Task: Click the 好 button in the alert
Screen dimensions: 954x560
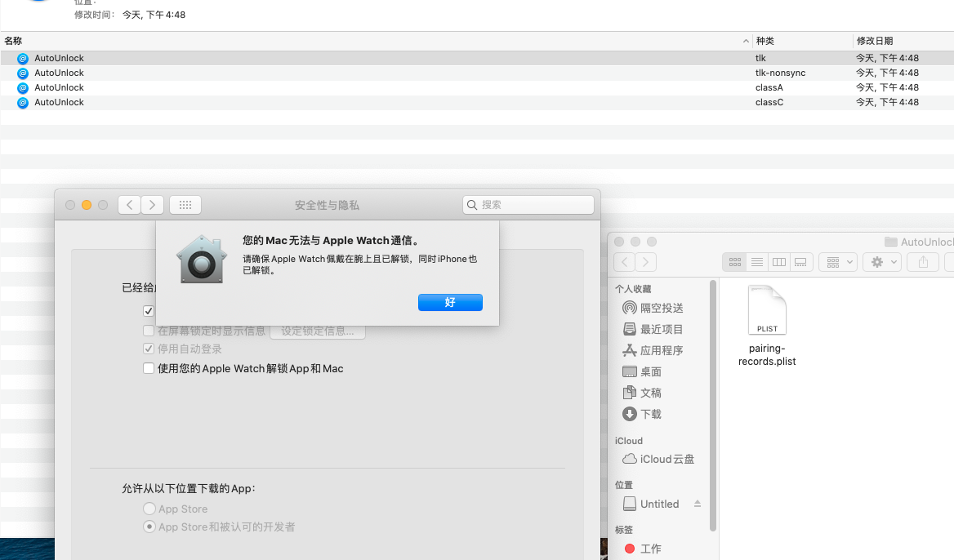Action: point(450,302)
